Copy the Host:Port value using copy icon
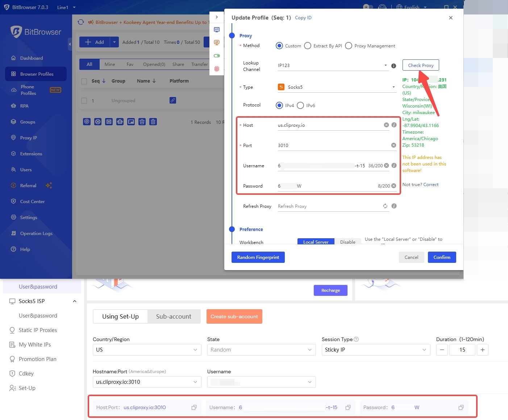This screenshot has width=508, height=420. coord(194,407)
